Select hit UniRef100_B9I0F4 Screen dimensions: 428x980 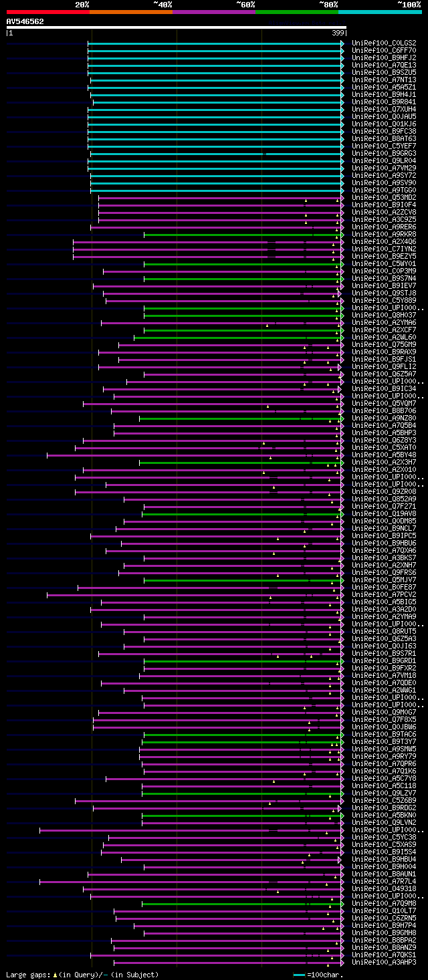click(383, 205)
